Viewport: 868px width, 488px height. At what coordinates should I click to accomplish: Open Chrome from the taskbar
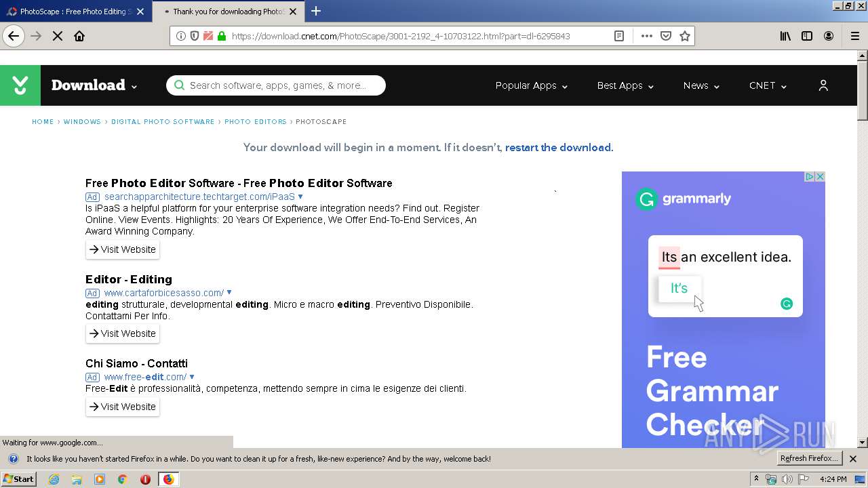tap(122, 479)
